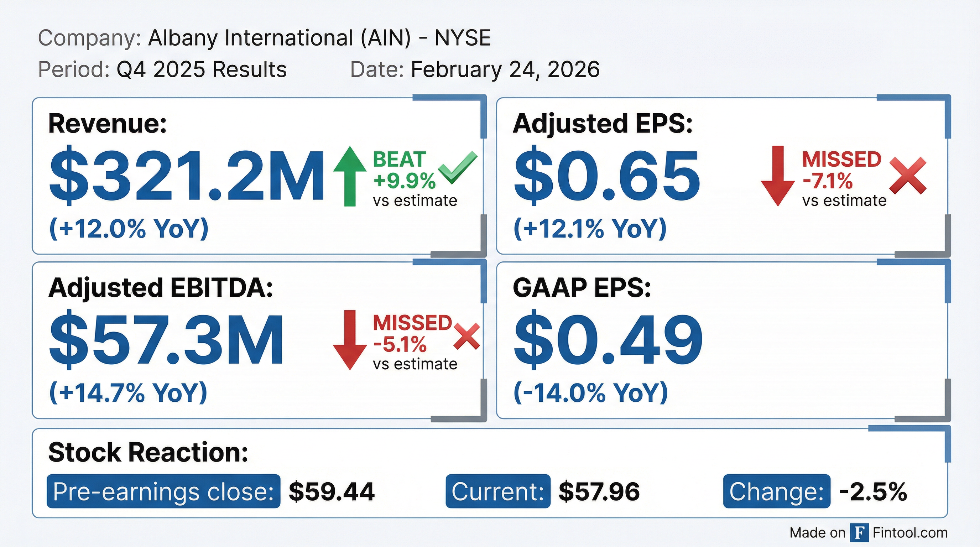Click the Albany International (AIN) company name
The width and height of the screenshot is (980, 547).
pos(279,38)
